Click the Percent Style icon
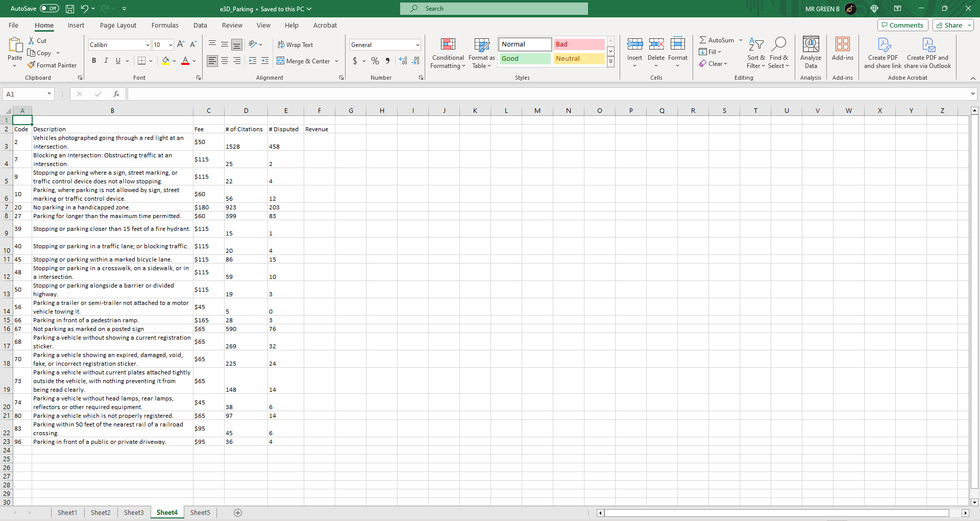The image size is (980, 521). coord(375,61)
